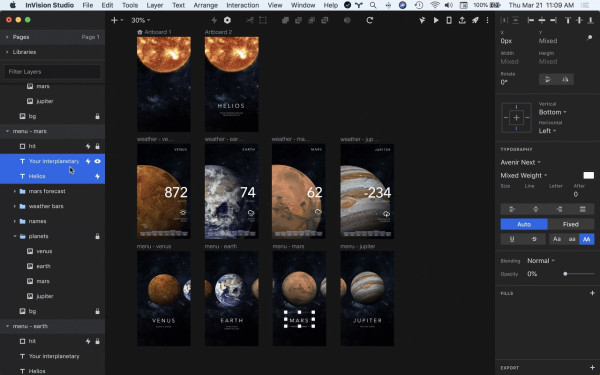
Task: Click the pointer-with-sparks inspect icon in toolbar
Action: (422, 20)
